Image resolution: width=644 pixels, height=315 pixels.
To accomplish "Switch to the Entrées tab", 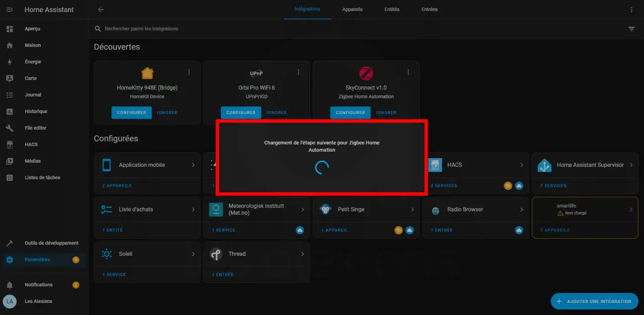I will [x=430, y=10].
